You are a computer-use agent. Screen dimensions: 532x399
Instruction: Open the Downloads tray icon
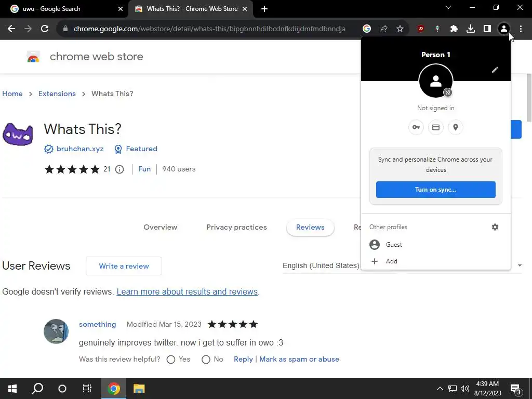point(471,29)
